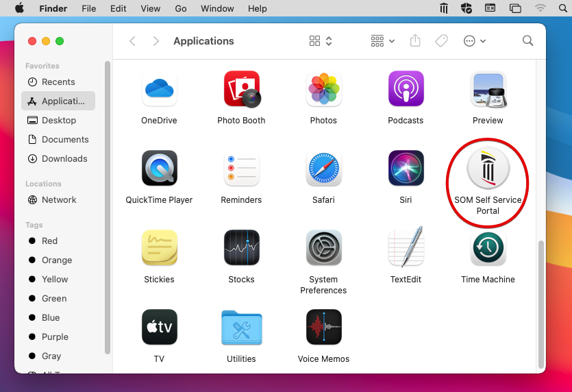Viewport: 572px width, 392px height.
Task: Select the Red tag in sidebar
Action: pos(49,241)
